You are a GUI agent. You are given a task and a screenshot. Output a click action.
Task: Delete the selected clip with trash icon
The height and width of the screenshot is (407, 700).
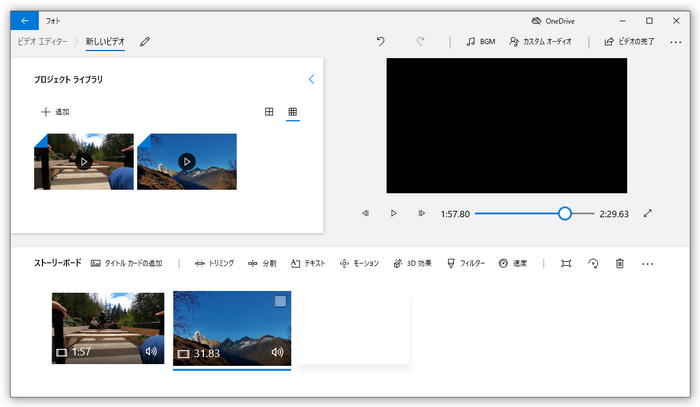(620, 263)
